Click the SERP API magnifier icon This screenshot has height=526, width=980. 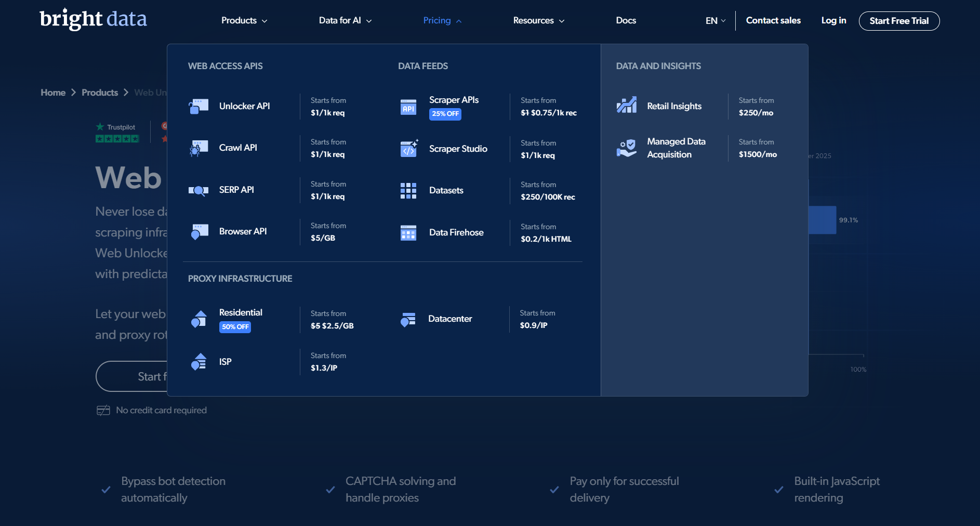pos(198,190)
